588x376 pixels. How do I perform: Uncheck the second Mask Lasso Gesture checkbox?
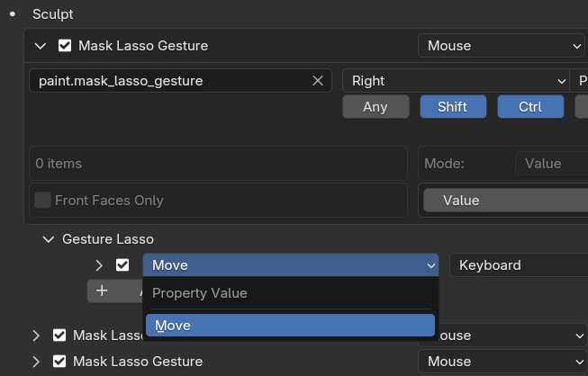pyautogui.click(x=59, y=336)
